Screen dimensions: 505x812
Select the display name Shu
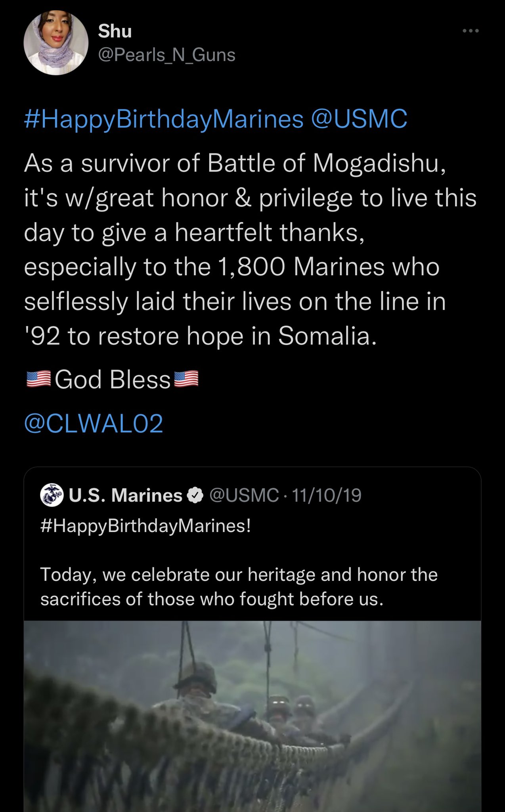click(115, 31)
